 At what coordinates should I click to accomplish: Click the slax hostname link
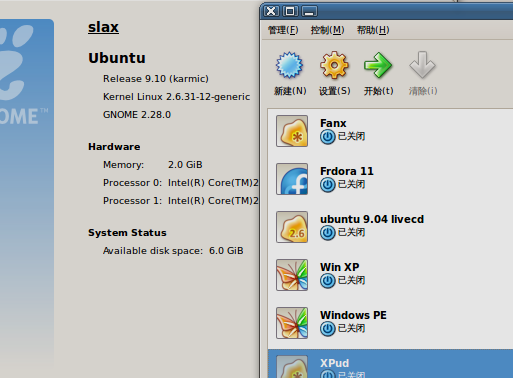point(103,27)
